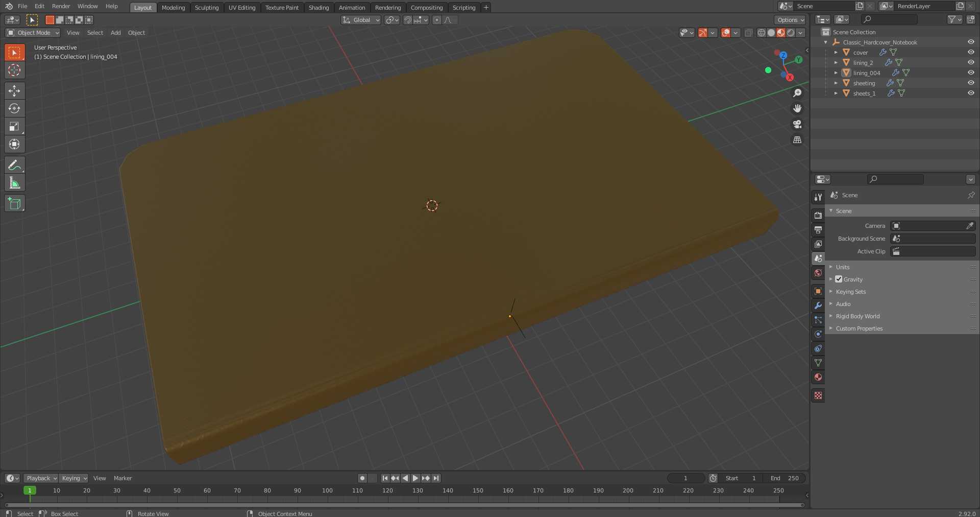Open the Particles properties tab
Image resolution: width=980 pixels, height=517 pixels.
tap(818, 320)
